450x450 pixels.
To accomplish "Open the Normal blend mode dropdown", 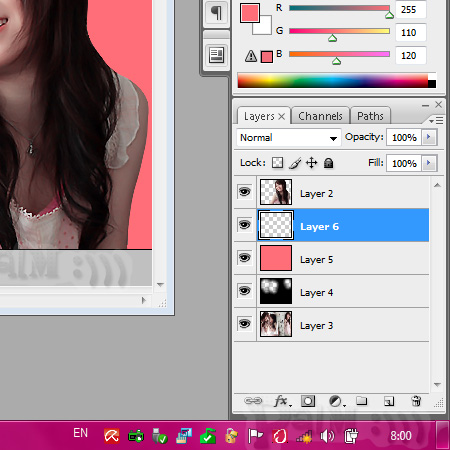I will pyautogui.click(x=289, y=138).
